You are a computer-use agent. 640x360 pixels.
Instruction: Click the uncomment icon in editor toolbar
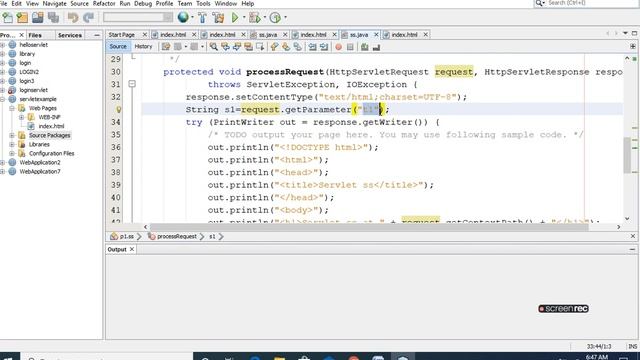(376, 47)
